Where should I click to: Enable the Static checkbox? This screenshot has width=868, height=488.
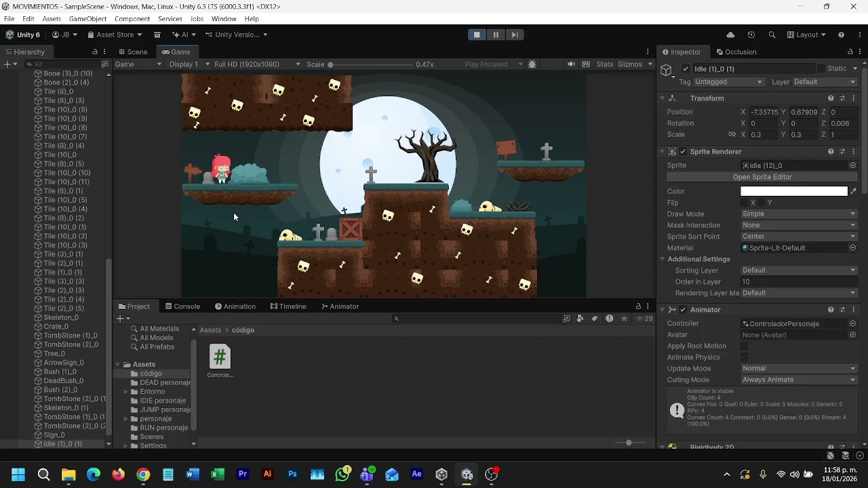coord(821,68)
